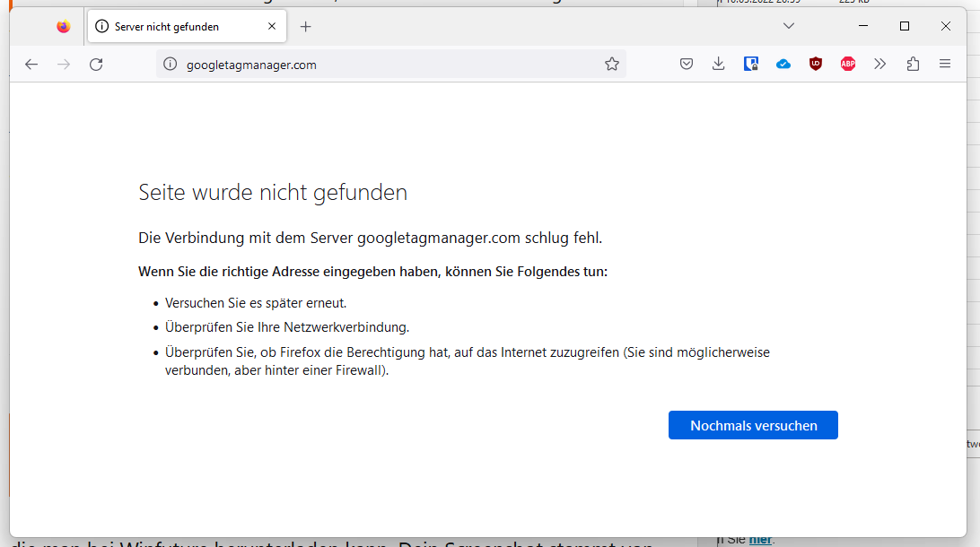Close the 'Server nicht gefunden' tab
This screenshot has height=547, width=980.
pos(272,26)
